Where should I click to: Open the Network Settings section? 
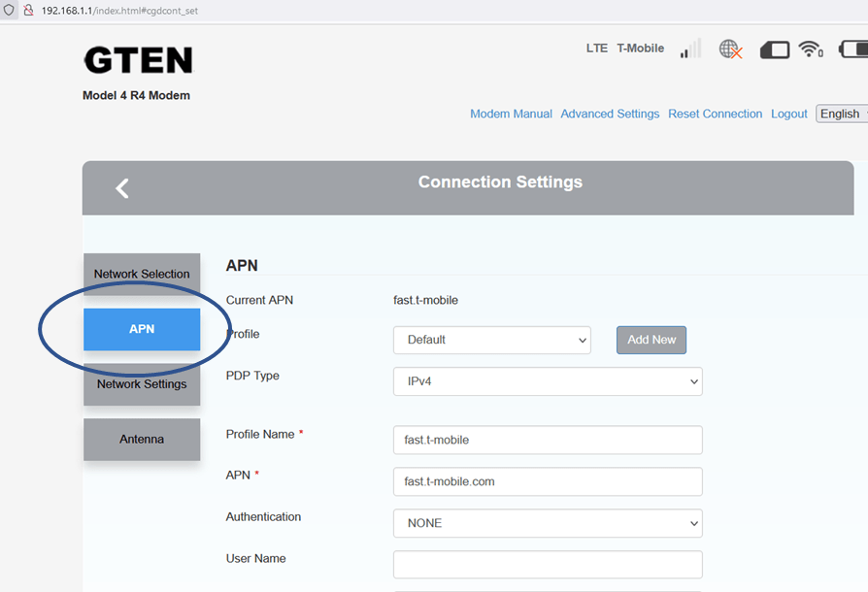(x=142, y=384)
